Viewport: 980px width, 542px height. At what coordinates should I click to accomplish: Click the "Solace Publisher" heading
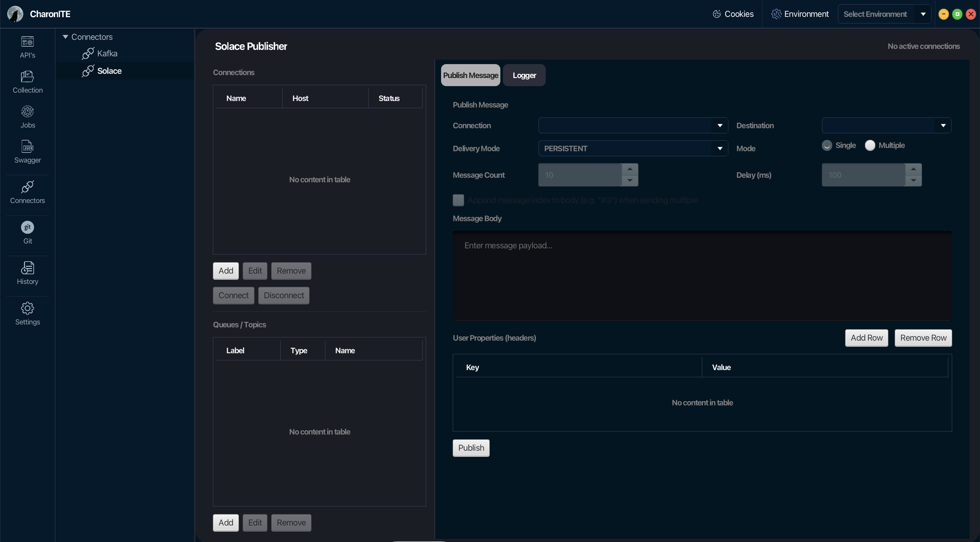point(251,46)
